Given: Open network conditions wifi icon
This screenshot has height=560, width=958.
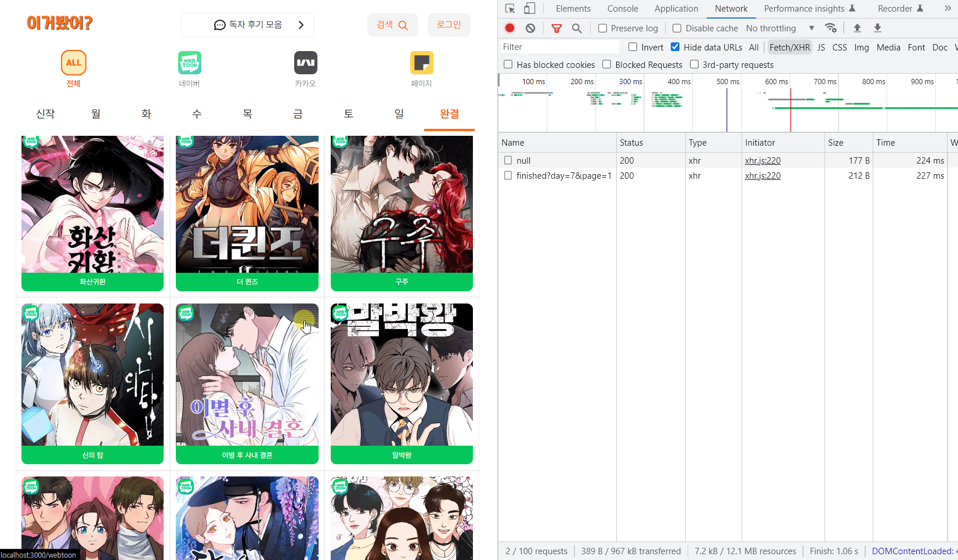Looking at the screenshot, I should [x=831, y=28].
